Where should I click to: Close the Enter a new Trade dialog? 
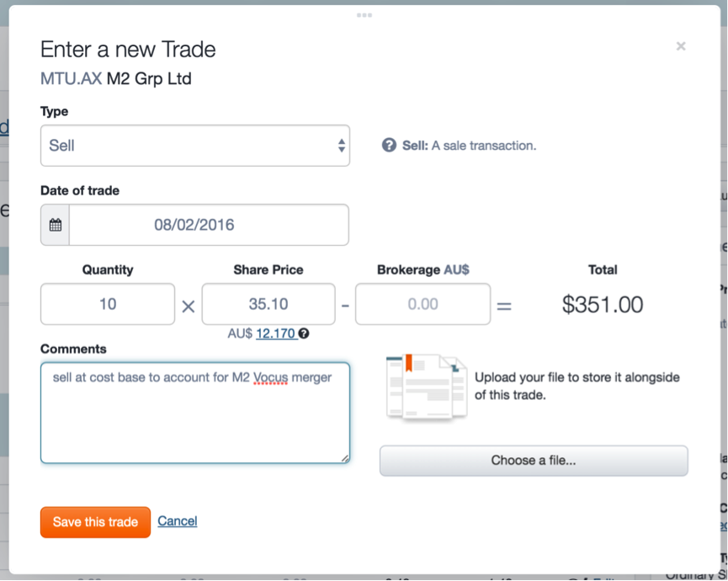coord(681,46)
